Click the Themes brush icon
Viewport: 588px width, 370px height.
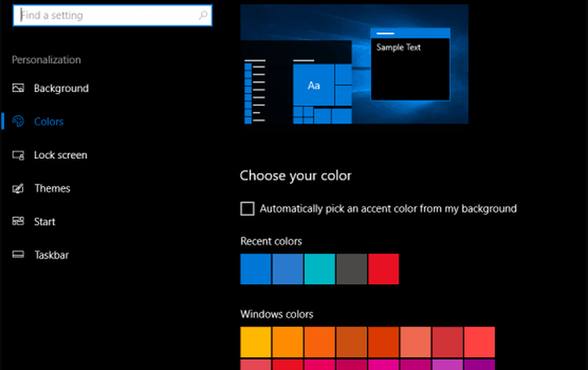[18, 189]
